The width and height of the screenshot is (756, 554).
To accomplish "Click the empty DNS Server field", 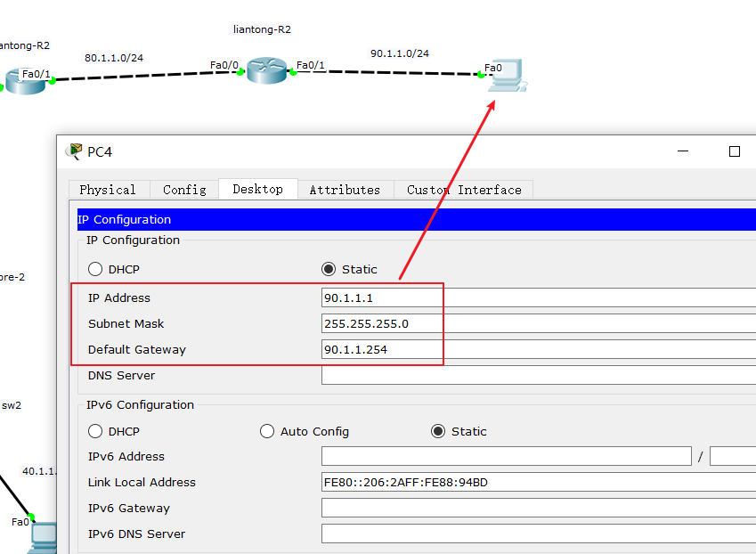I will tap(539, 375).
